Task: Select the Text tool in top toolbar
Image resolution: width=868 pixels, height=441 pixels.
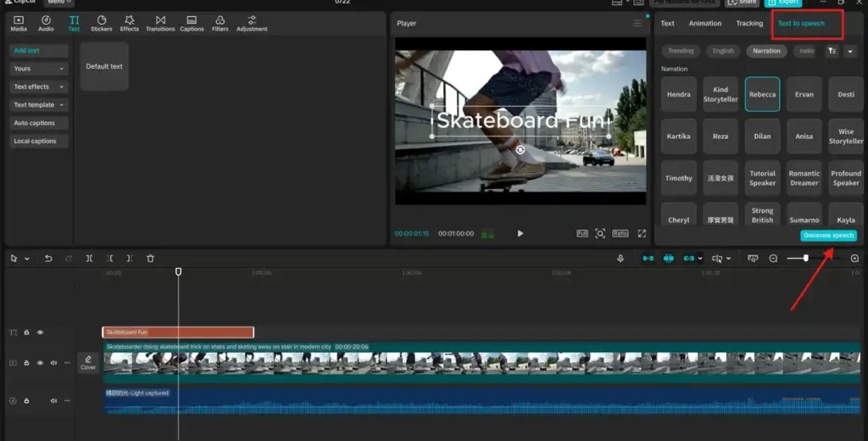Action: (74, 23)
